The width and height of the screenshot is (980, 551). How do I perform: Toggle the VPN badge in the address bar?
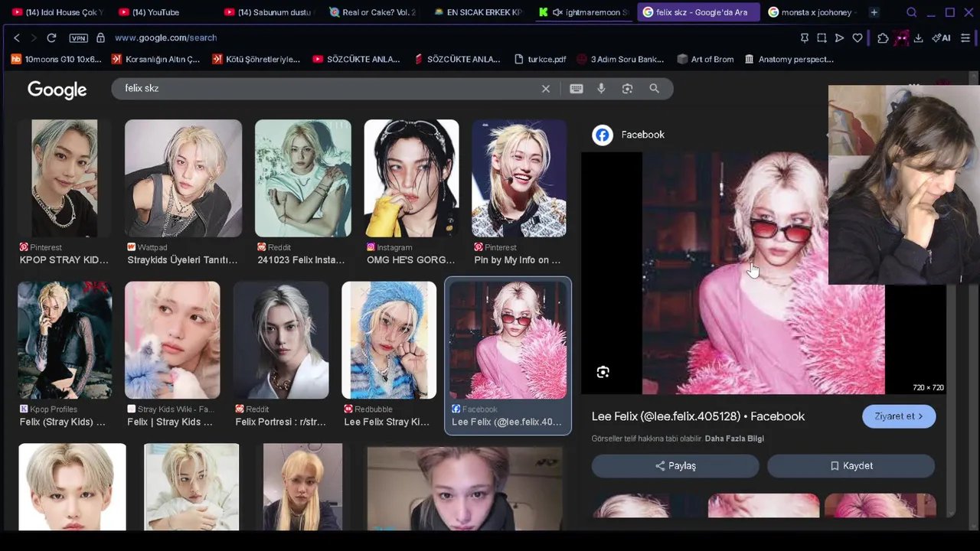[78, 37]
